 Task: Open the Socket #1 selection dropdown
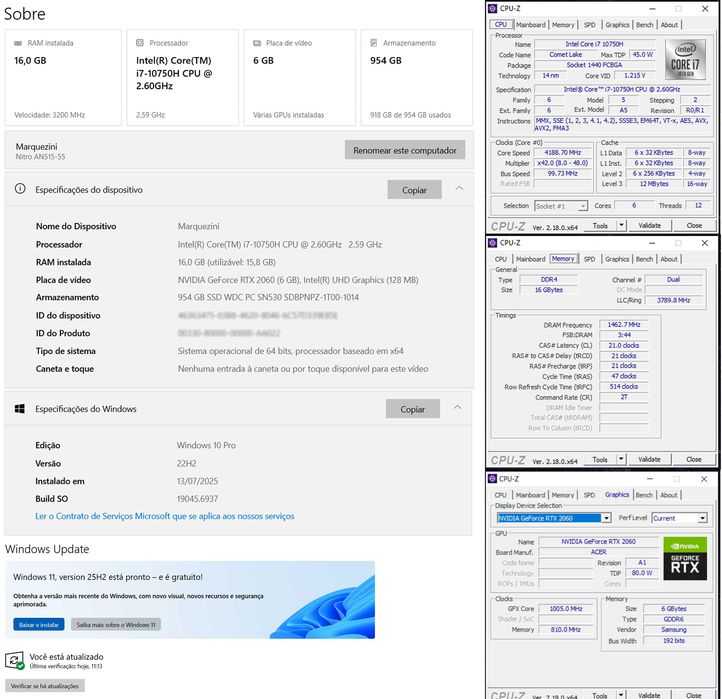coord(583,206)
